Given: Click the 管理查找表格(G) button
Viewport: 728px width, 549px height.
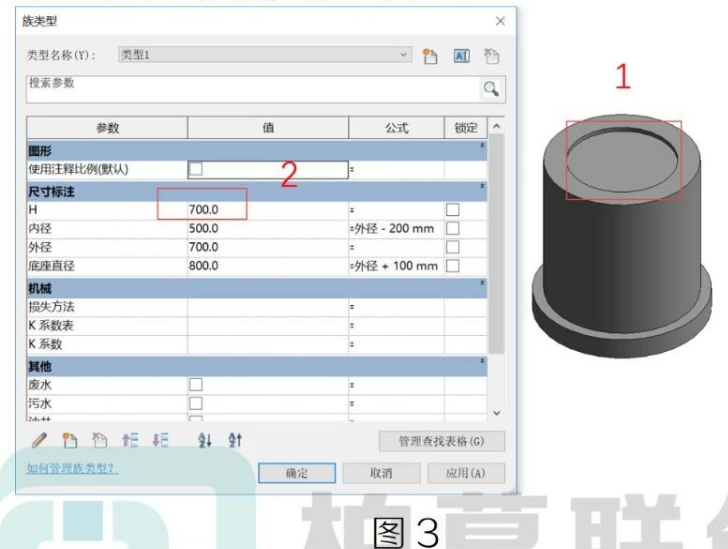Looking at the screenshot, I should [442, 441].
